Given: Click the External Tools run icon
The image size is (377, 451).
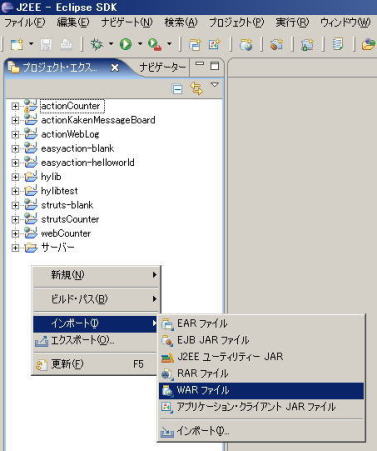Looking at the screenshot, I should click(x=155, y=44).
